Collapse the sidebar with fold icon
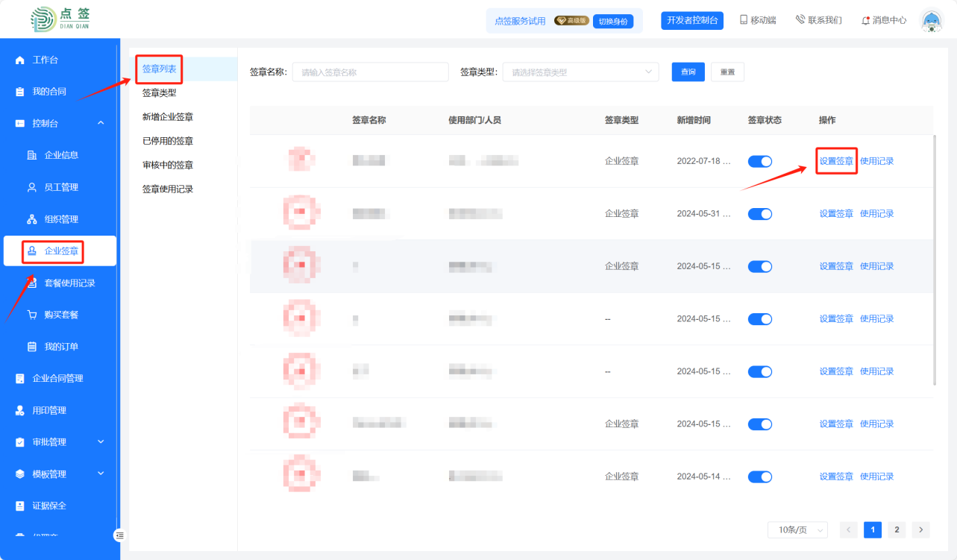 point(120,535)
